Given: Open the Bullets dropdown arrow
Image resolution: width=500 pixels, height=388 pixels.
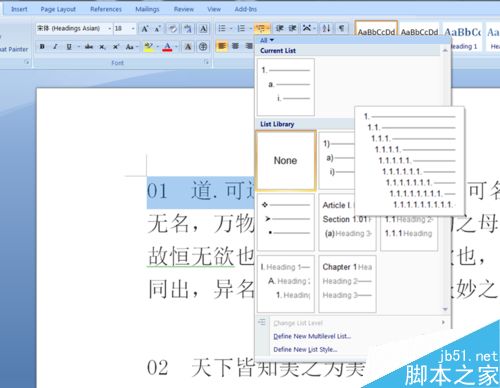Looking at the screenshot, I should tap(231, 29).
